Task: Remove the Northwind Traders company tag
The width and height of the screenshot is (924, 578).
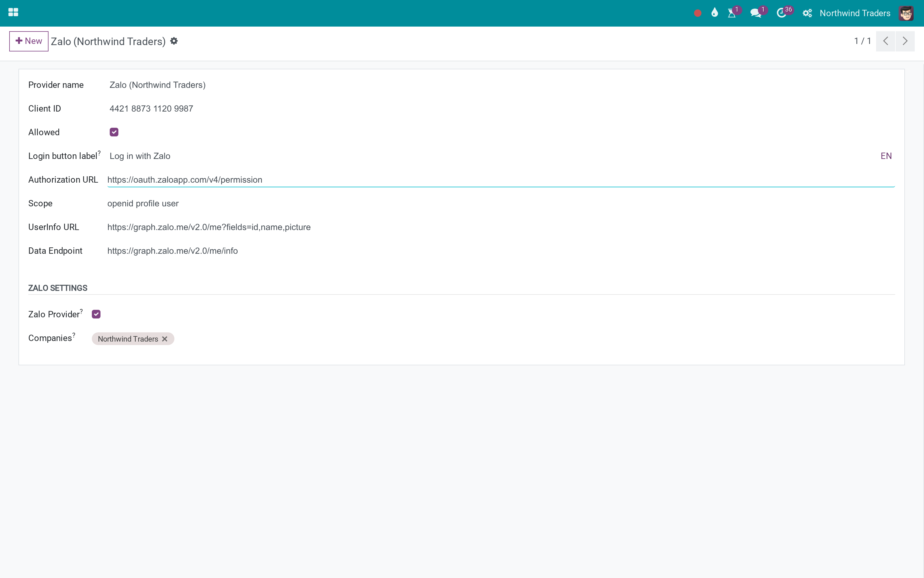Action: pos(165,339)
